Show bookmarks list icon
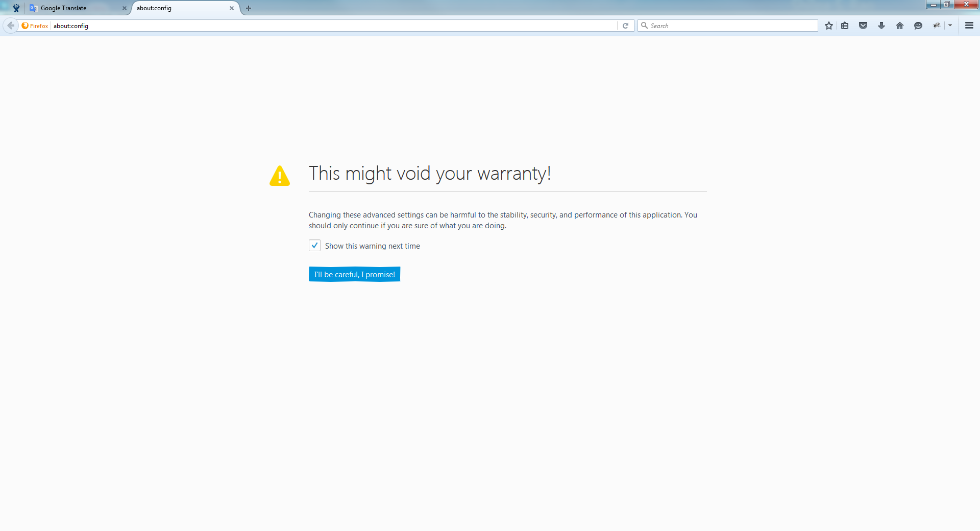 [x=845, y=26]
